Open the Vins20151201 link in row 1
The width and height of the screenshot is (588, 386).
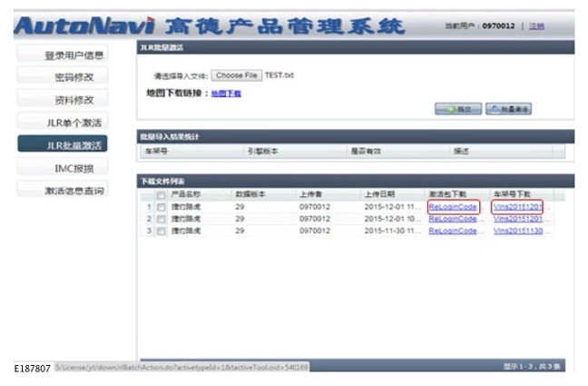pos(518,207)
